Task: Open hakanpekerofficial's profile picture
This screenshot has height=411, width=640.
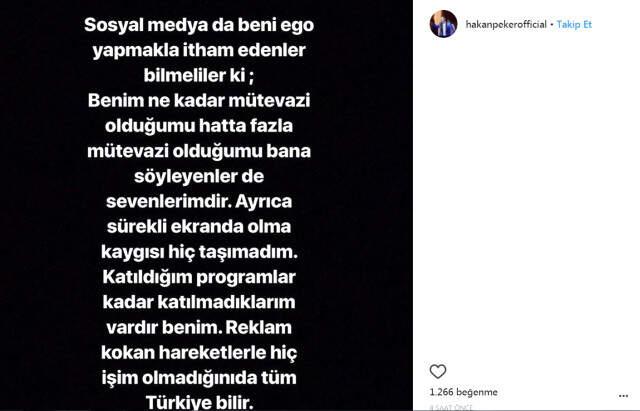Action: coord(443,24)
